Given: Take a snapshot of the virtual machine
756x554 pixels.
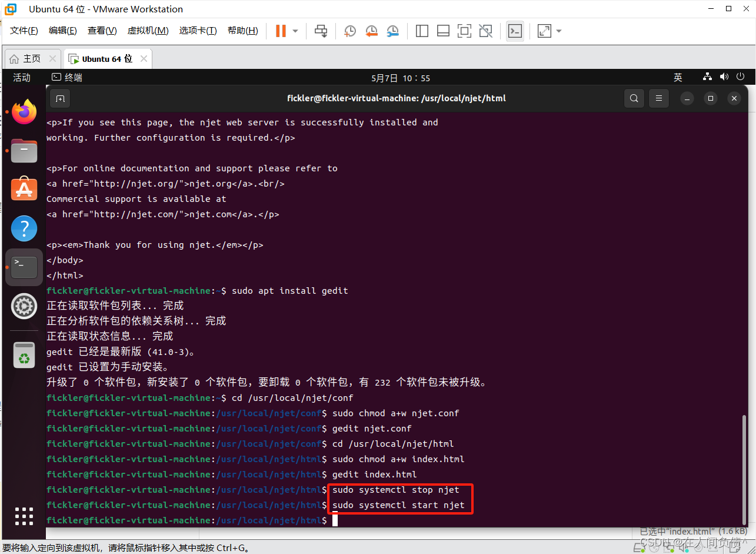Looking at the screenshot, I should point(350,31).
